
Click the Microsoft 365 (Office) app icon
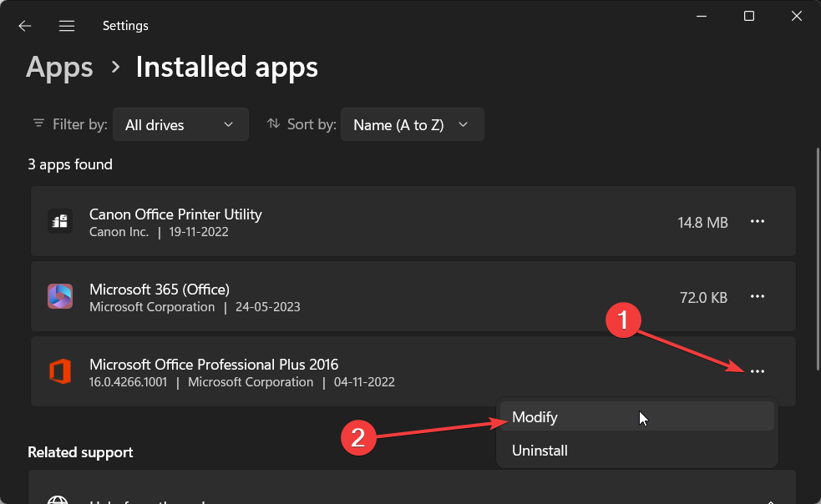coord(60,296)
